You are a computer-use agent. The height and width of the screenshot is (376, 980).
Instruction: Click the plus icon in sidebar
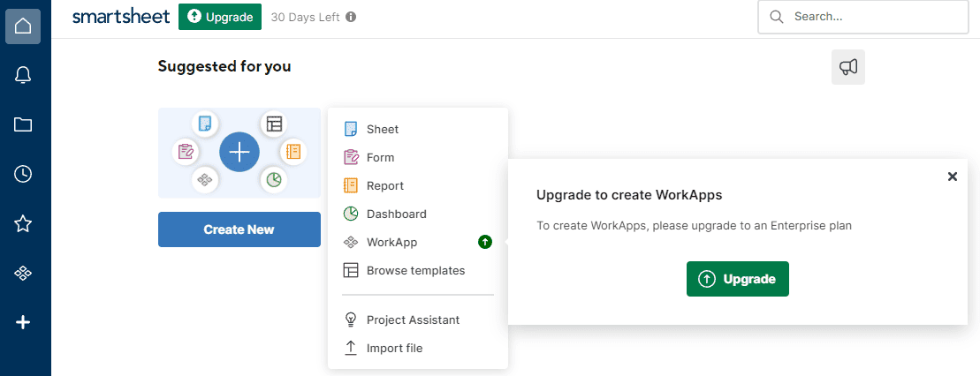point(23,322)
